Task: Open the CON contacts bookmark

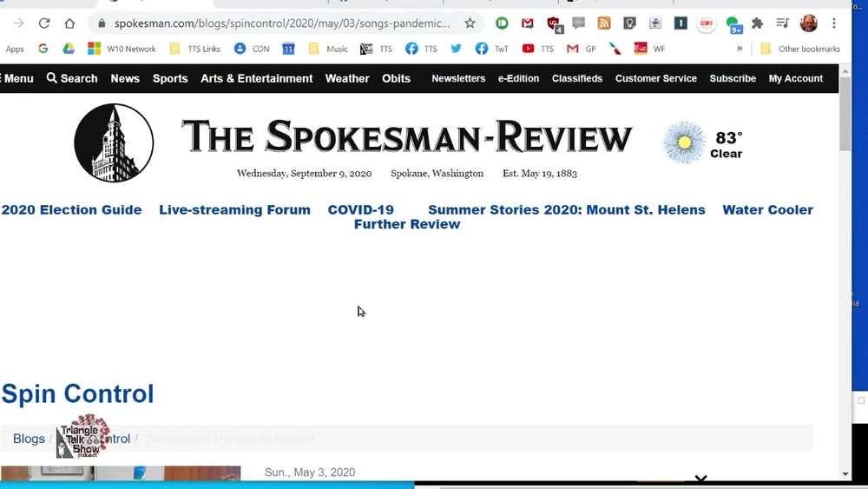Action: click(x=252, y=49)
